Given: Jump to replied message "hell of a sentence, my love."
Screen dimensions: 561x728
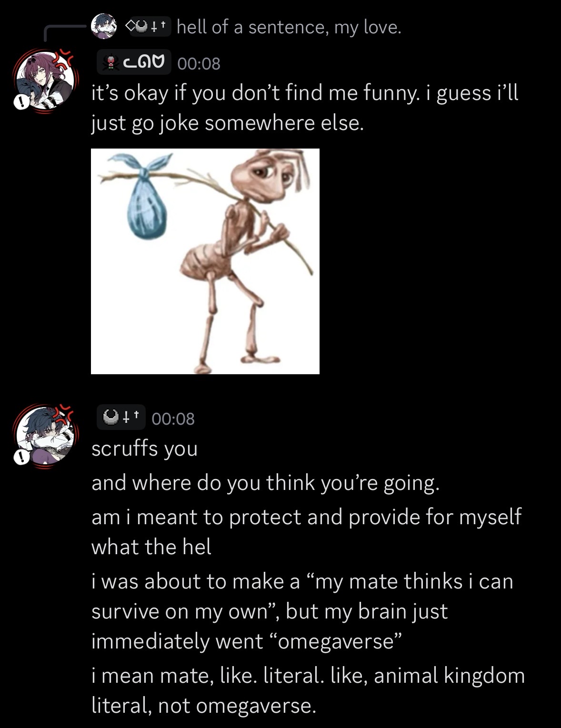Looking at the screenshot, I should (289, 27).
